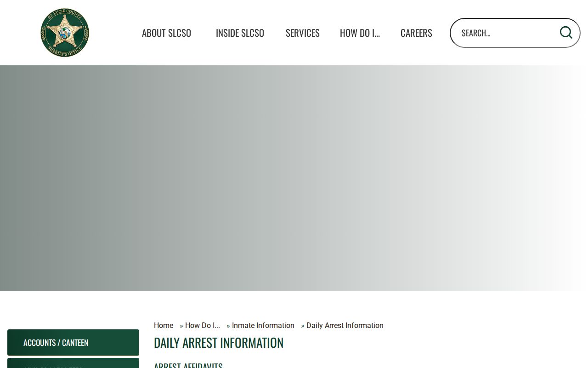Image resolution: width=588 pixels, height=368 pixels.
Task: Open the Careers menu
Action: (x=416, y=33)
